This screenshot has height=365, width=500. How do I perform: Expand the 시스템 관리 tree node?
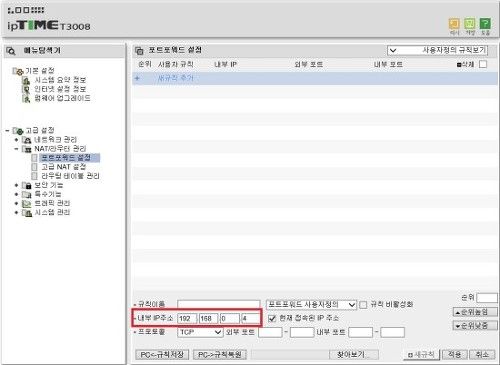[x=16, y=213]
